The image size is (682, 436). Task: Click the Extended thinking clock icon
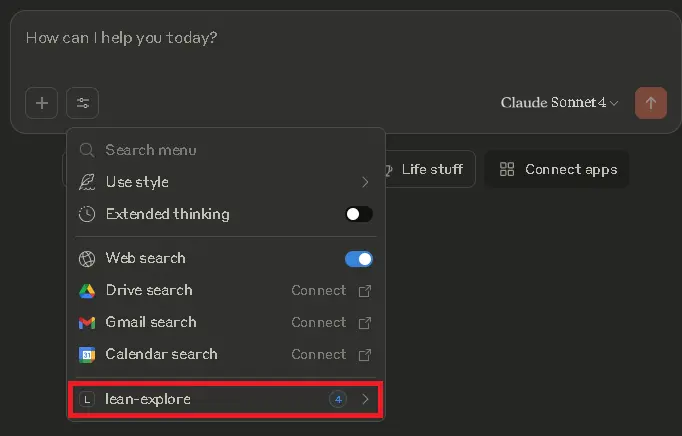pos(87,214)
